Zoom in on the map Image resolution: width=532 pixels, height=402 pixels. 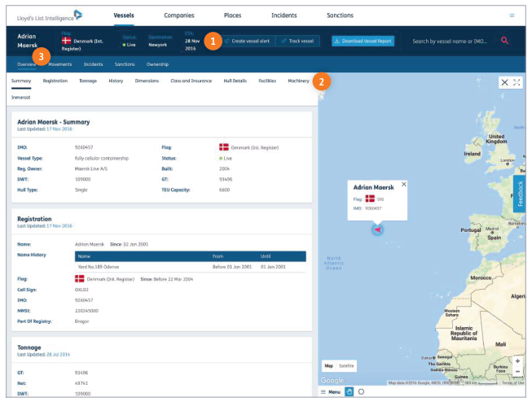tap(517, 361)
